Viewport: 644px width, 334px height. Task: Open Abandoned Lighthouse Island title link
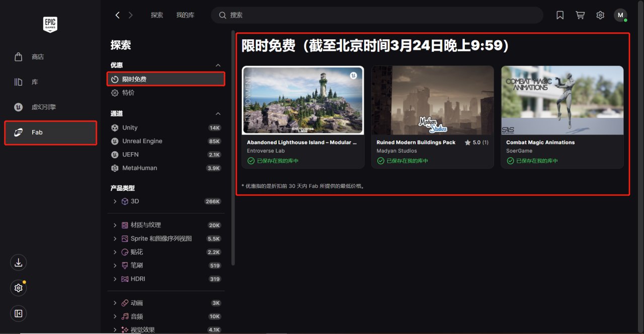302,143
